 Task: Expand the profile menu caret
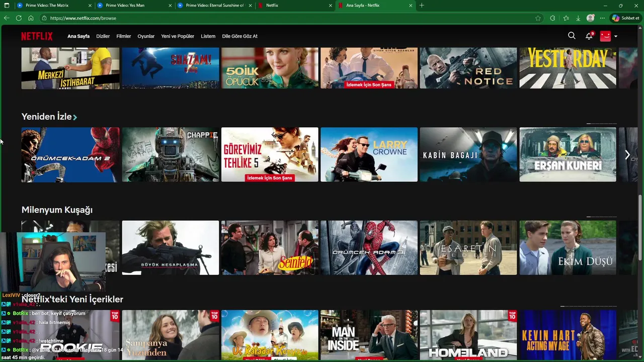click(x=616, y=36)
